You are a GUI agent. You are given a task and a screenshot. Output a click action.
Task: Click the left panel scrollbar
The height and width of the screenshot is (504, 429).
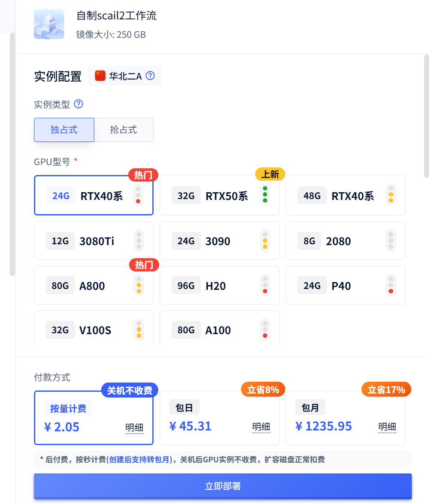click(x=12, y=154)
